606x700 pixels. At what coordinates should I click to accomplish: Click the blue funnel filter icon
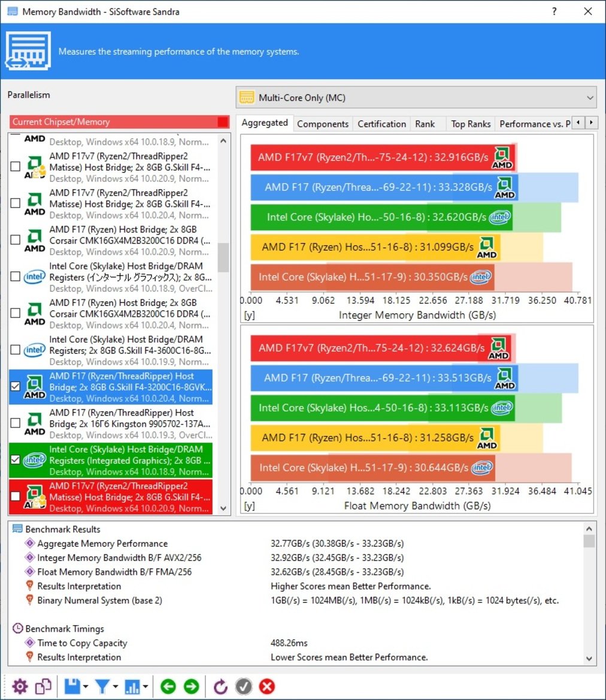click(102, 687)
